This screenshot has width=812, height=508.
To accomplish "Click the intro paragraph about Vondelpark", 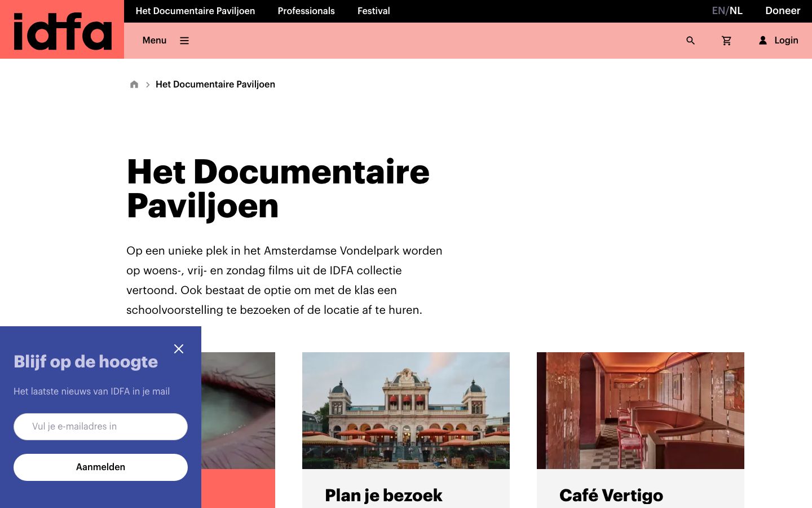I will click(284, 281).
